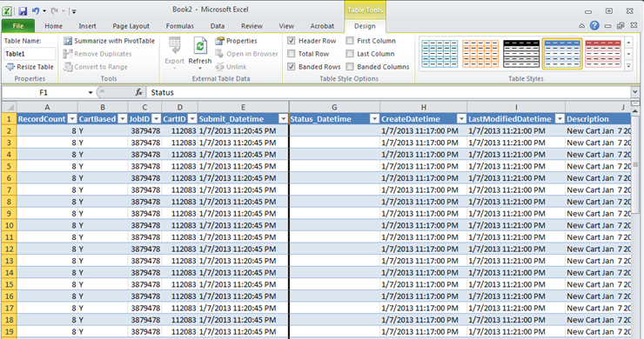Minimize the ribbon with caret icon
Image resolution: width=644 pixels, height=339 pixels.
tap(581, 26)
